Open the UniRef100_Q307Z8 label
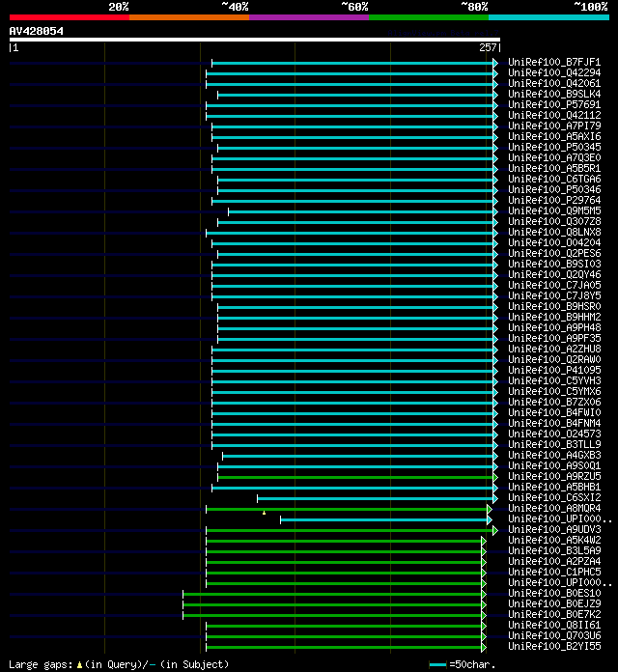The width and height of the screenshot is (618, 672). tap(554, 221)
